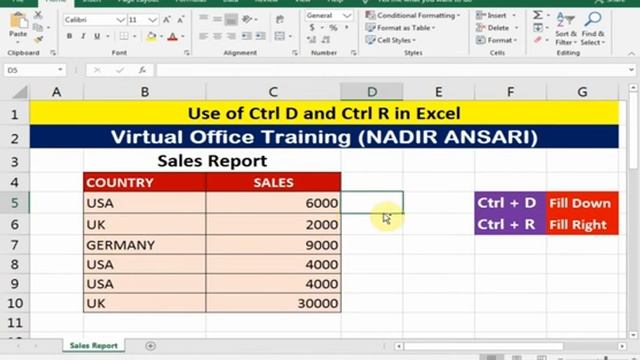Click the formula bar Cancel X icon
Viewport: 640px width, 360px height.
click(x=97, y=70)
